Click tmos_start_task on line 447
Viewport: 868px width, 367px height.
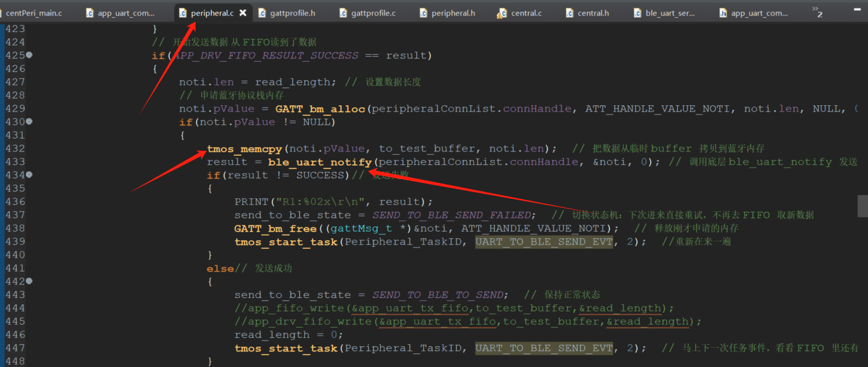286,348
